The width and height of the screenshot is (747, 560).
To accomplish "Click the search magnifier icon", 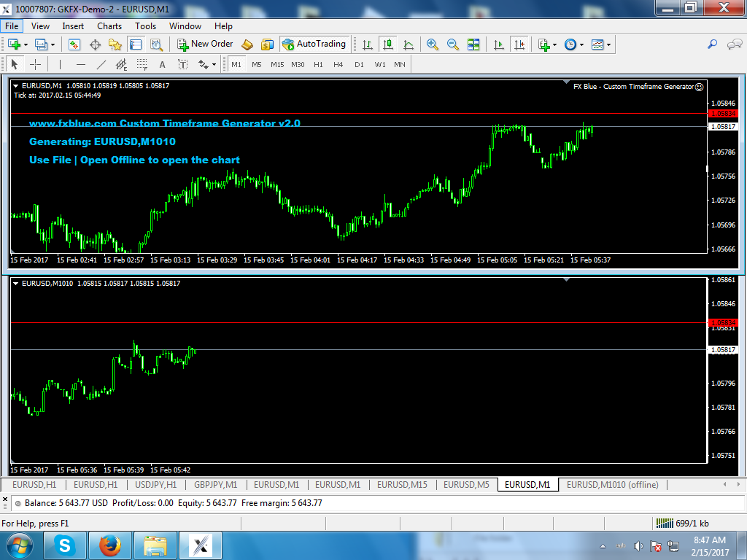I will [712, 44].
